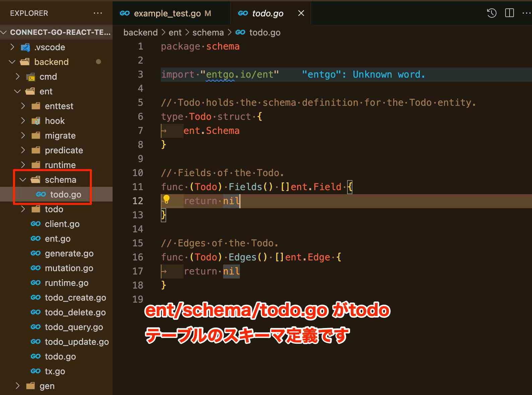This screenshot has width=532, height=395.
Task: Click the split editor right icon
Action: click(x=509, y=13)
